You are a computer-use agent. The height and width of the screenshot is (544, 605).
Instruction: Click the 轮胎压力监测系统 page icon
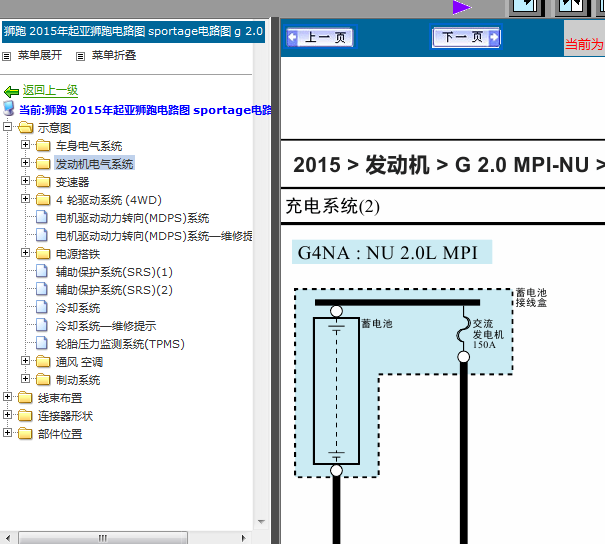(x=42, y=343)
